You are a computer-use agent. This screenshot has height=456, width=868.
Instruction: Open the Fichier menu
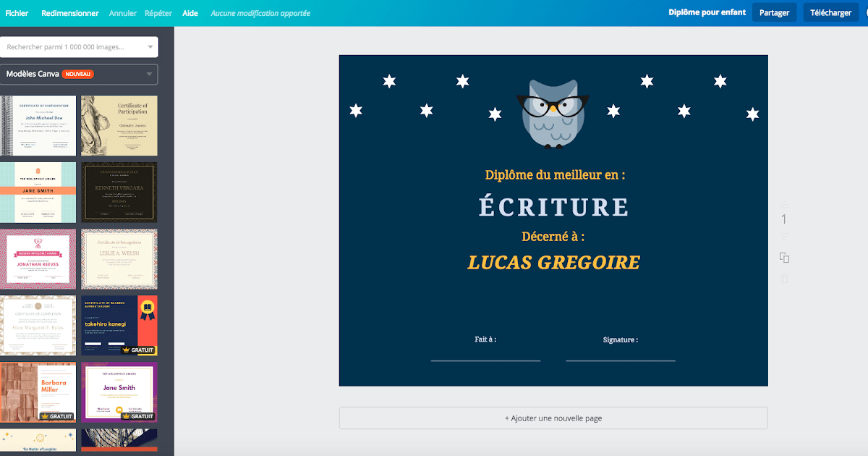[17, 13]
